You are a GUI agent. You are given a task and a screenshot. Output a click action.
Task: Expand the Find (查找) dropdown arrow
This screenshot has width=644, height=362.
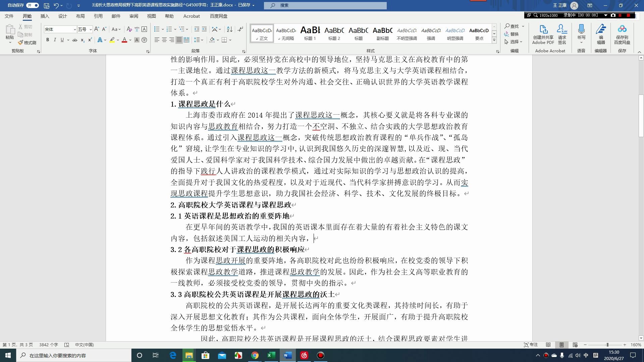pos(523,26)
